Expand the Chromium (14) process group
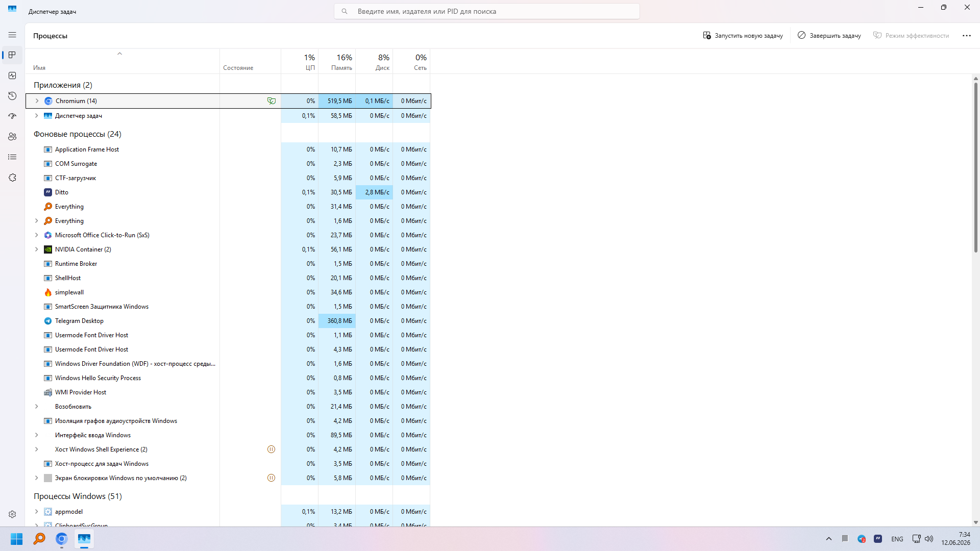980x551 pixels. click(x=37, y=101)
